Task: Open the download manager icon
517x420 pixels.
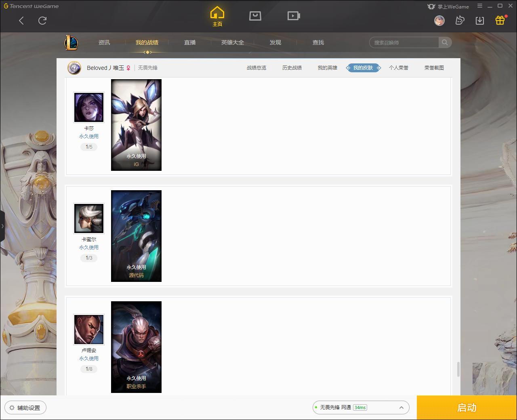Action: pos(480,20)
